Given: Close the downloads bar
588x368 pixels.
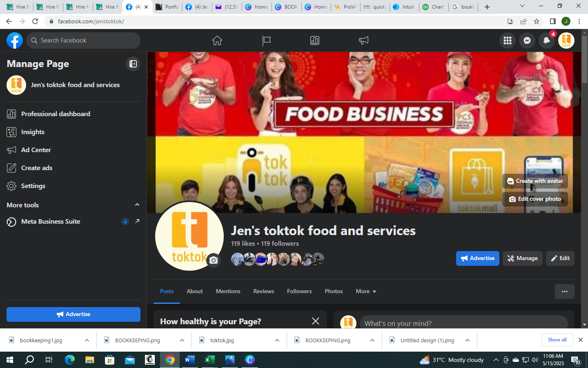Looking at the screenshot, I should [581, 340].
